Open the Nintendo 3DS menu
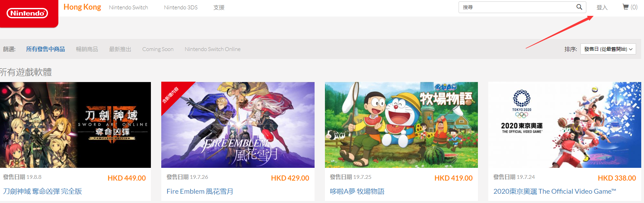This screenshot has height=203, width=644. pos(181,7)
